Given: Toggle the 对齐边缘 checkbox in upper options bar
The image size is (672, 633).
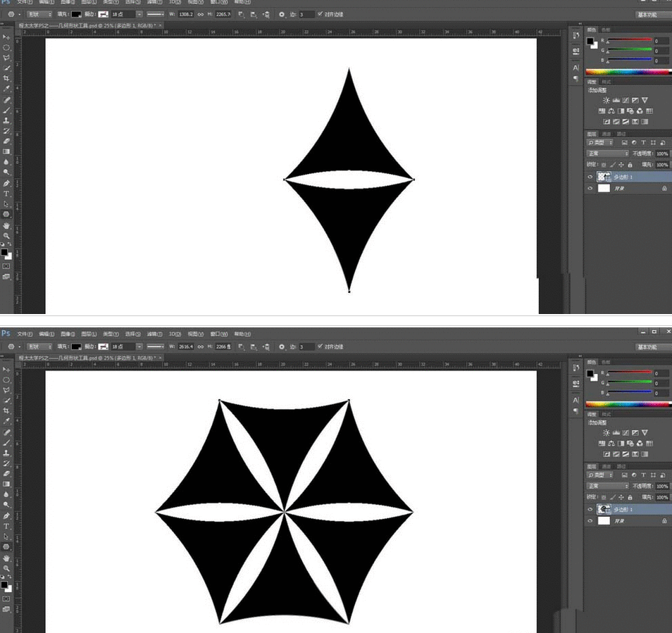Looking at the screenshot, I should coord(320,13).
